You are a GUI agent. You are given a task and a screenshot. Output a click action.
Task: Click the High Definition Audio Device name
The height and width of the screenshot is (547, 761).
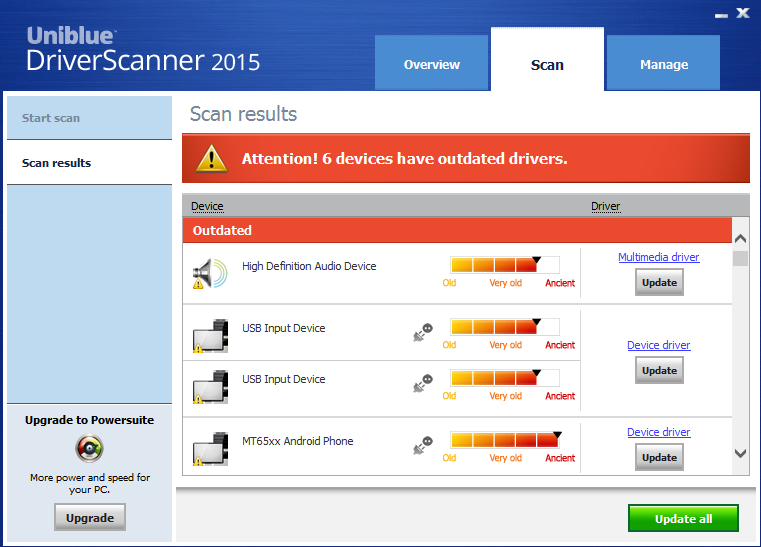tap(309, 266)
